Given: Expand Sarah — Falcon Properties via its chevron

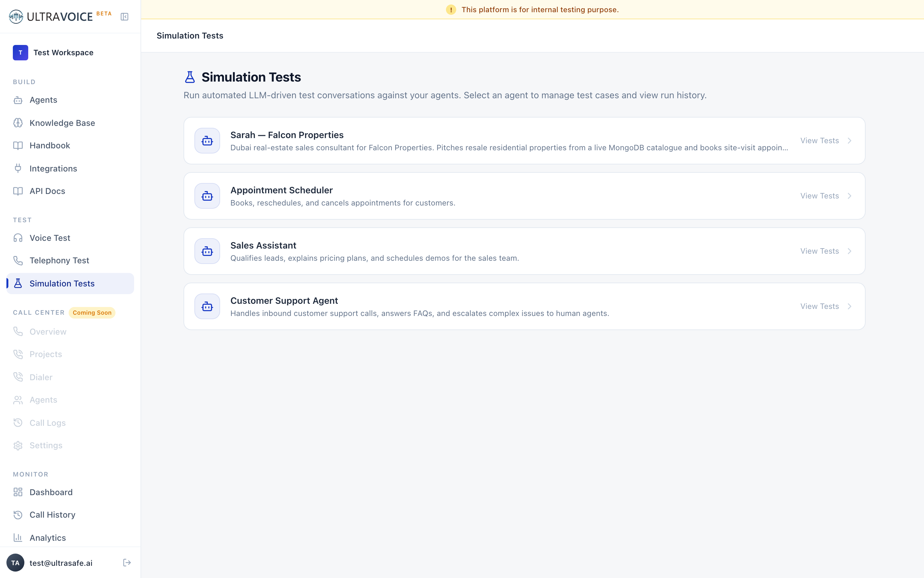Looking at the screenshot, I should tap(850, 141).
